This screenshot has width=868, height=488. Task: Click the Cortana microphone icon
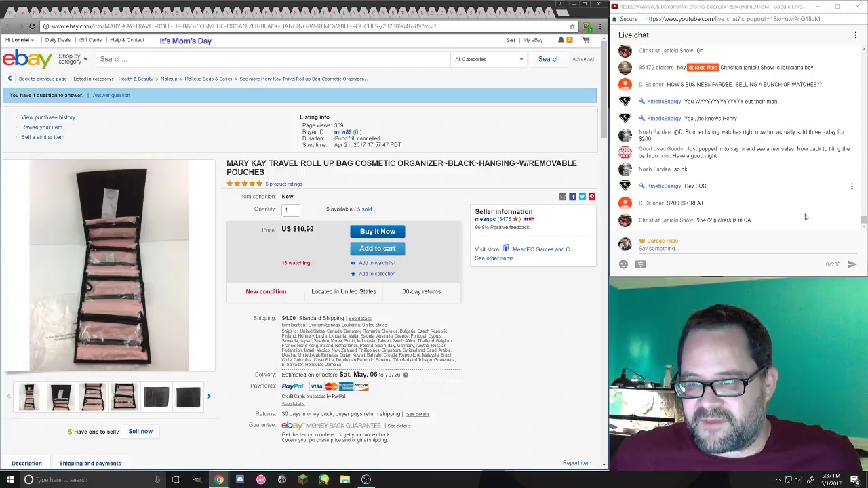(157, 480)
